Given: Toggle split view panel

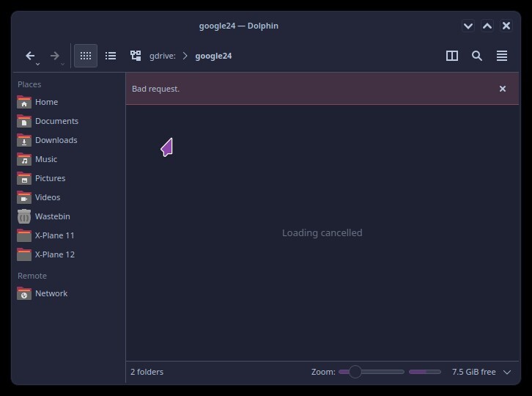Looking at the screenshot, I should tap(452, 56).
